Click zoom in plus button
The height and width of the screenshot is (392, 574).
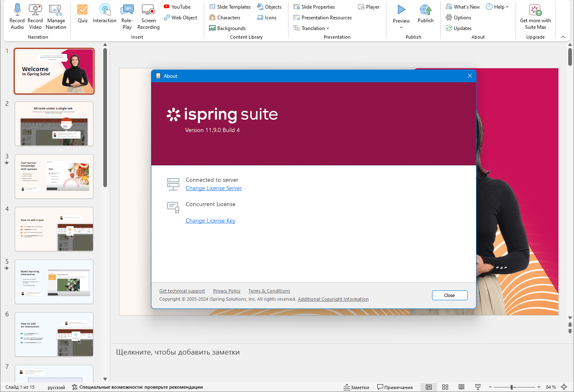[x=539, y=387]
